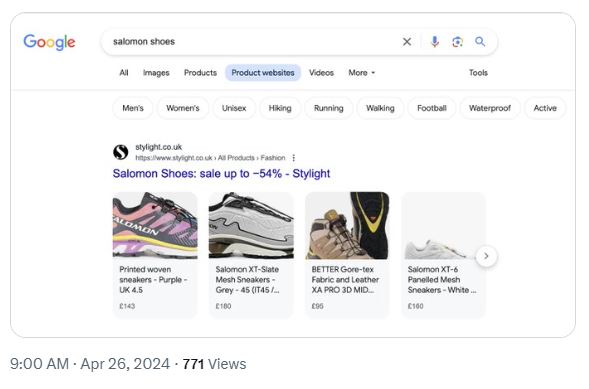This screenshot has width=589, height=389.
Task: Open the Tools options
Action: coord(478,73)
